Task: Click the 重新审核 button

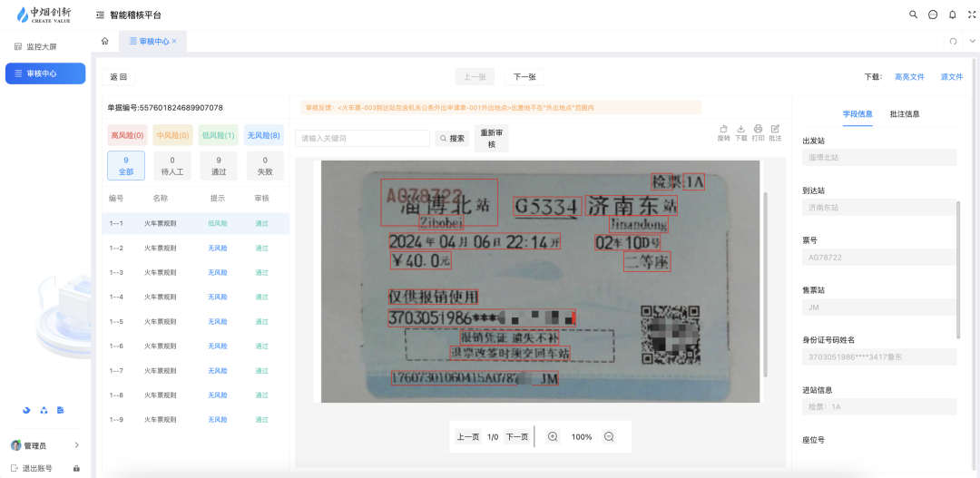Action: point(492,138)
